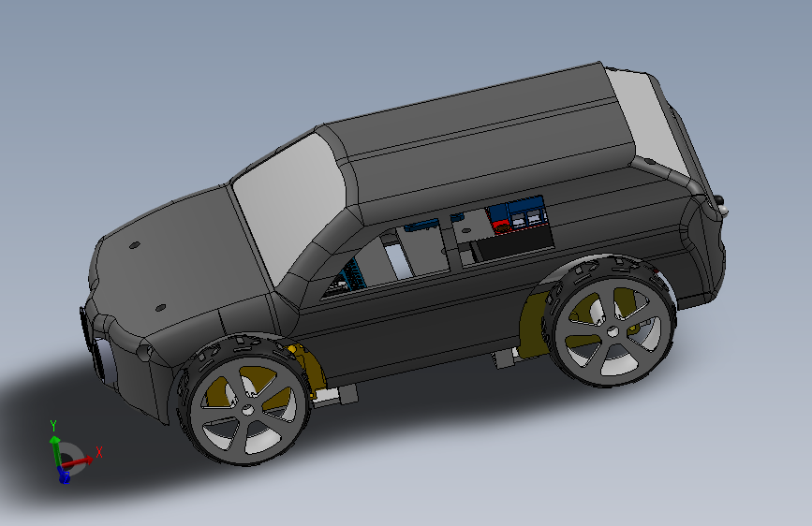Click the green Y axis arrow of the triad
812x526 pixels.
(x=54, y=449)
